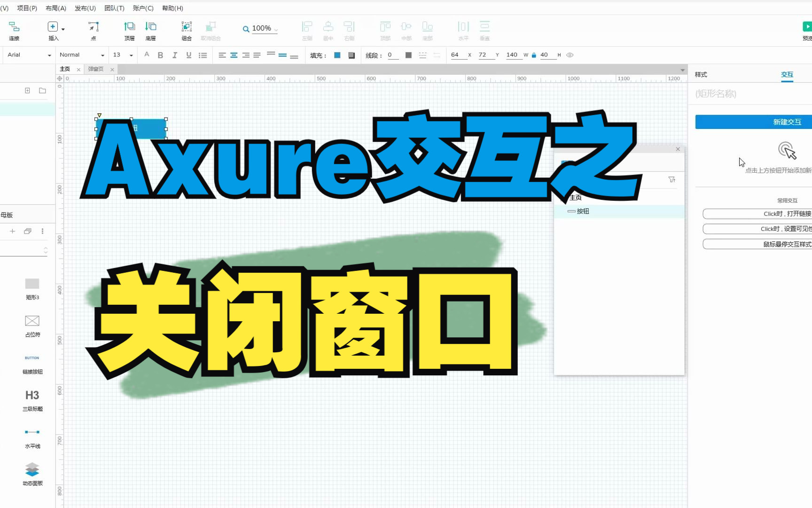The image size is (812, 508).
Task: Align text center
Action: tap(234, 55)
